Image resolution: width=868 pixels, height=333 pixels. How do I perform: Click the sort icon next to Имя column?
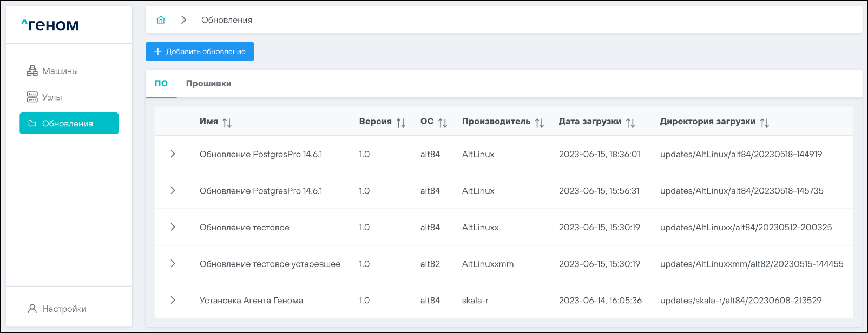227,123
